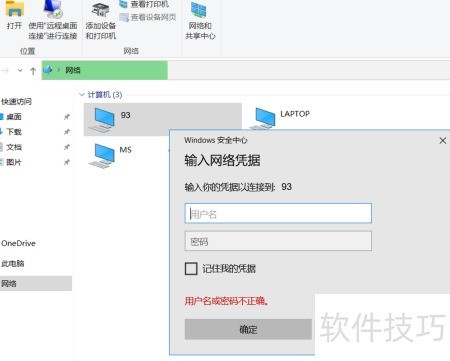Image resolution: width=450 pixels, height=361 pixels.
Task: Collapse the 计算机 (3) group
Action: (x=82, y=95)
